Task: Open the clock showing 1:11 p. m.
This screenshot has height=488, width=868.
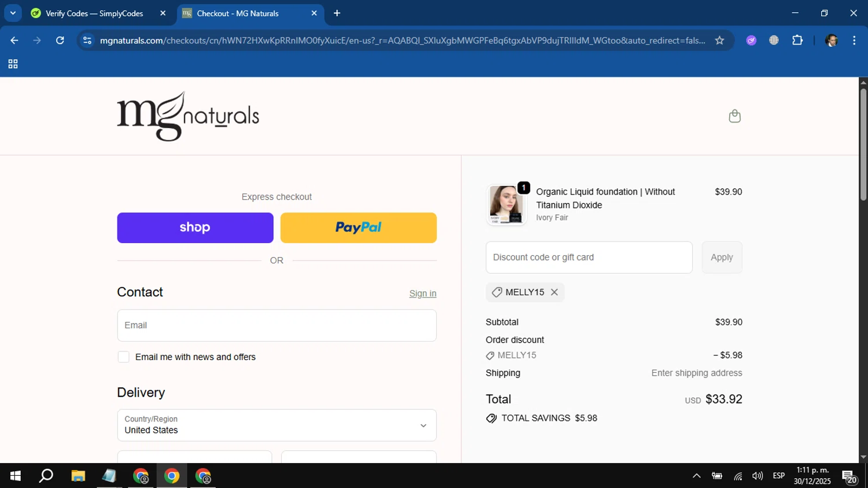Action: point(812,476)
